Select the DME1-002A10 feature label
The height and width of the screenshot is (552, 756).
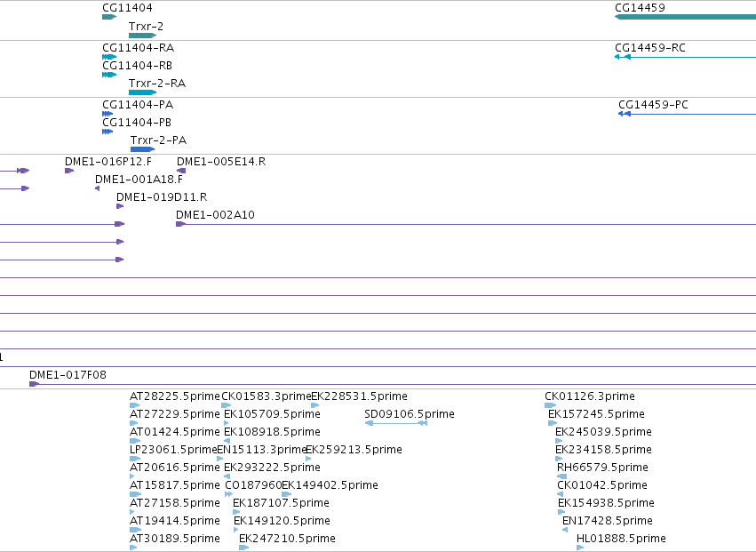click(216, 215)
